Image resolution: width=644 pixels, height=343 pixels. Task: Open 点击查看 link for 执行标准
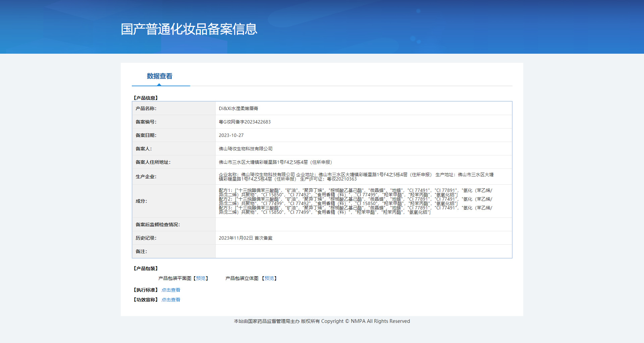click(171, 290)
